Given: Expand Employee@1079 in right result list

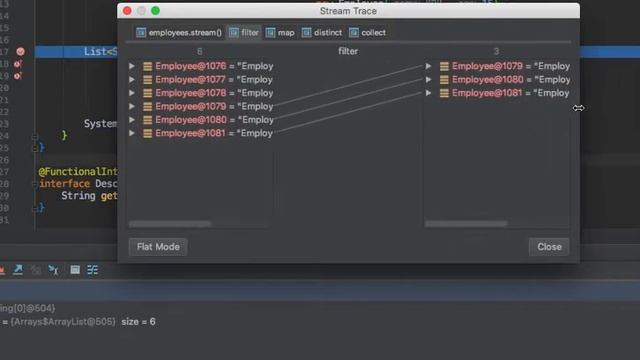Looking at the screenshot, I should [x=428, y=66].
